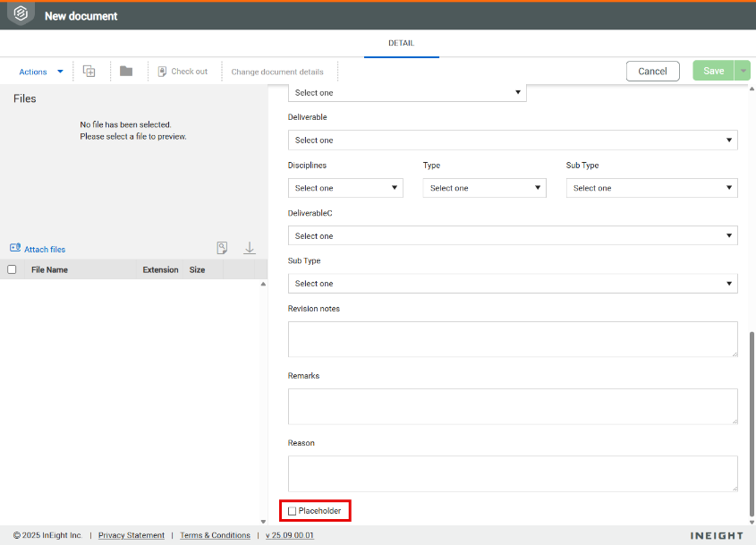Click the Attach files paperclip icon
This screenshot has height=545, width=756.
click(x=15, y=249)
